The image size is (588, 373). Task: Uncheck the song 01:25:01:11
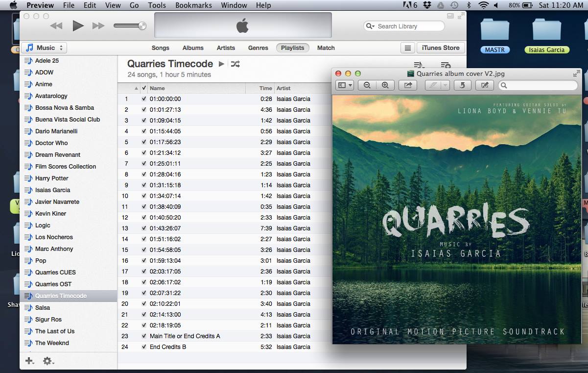coord(144,164)
